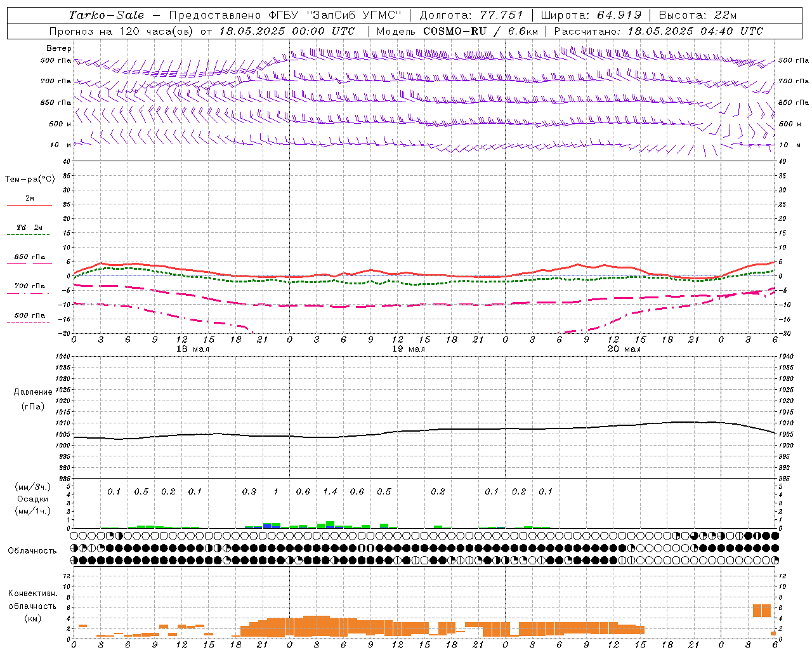This screenshot has height=650, width=812.
Task: Click the computed time 18.05.2025 04:40 UTC
Action: [x=695, y=31]
